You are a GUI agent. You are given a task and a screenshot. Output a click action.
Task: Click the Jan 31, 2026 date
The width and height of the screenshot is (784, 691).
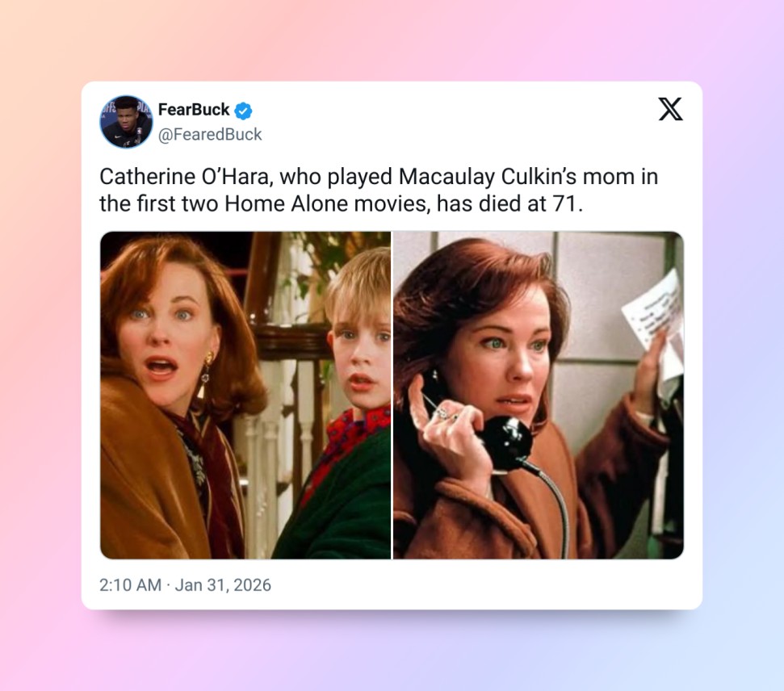(x=223, y=585)
